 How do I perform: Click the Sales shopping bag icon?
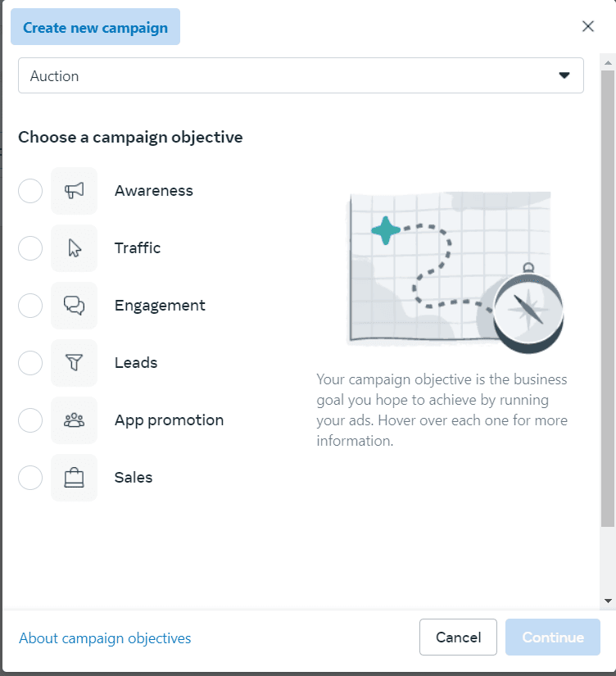click(x=75, y=477)
